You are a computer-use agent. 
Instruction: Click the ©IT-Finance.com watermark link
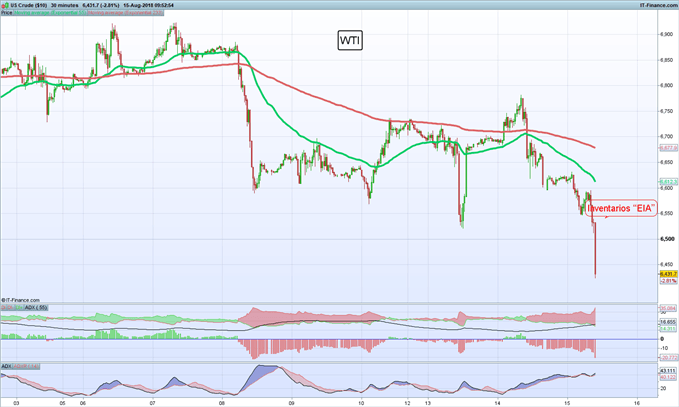pos(20,300)
